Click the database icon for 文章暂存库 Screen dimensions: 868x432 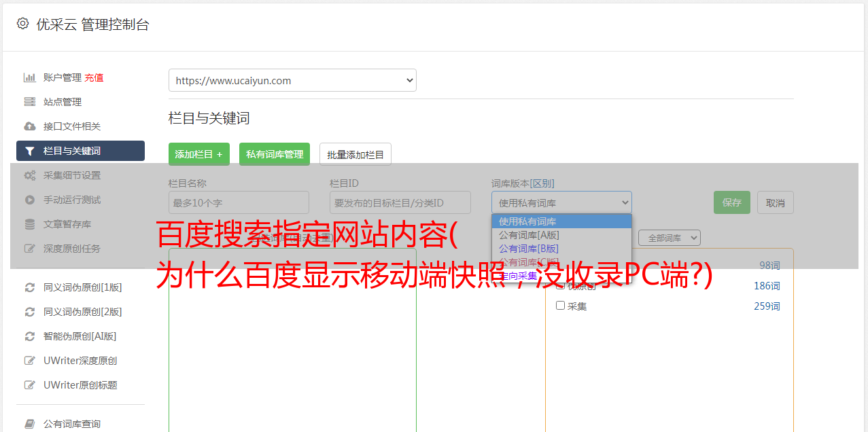click(29, 224)
